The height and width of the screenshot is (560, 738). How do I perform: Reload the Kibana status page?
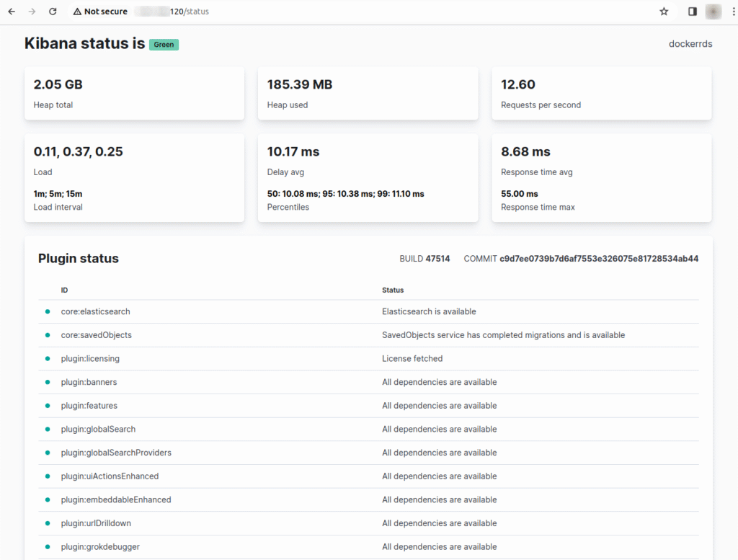click(x=53, y=12)
